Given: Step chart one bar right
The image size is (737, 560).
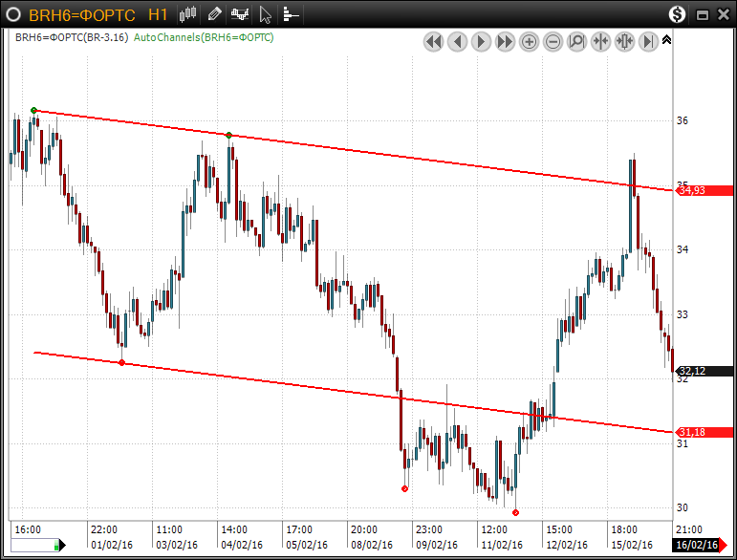Looking at the screenshot, I should click(x=482, y=42).
